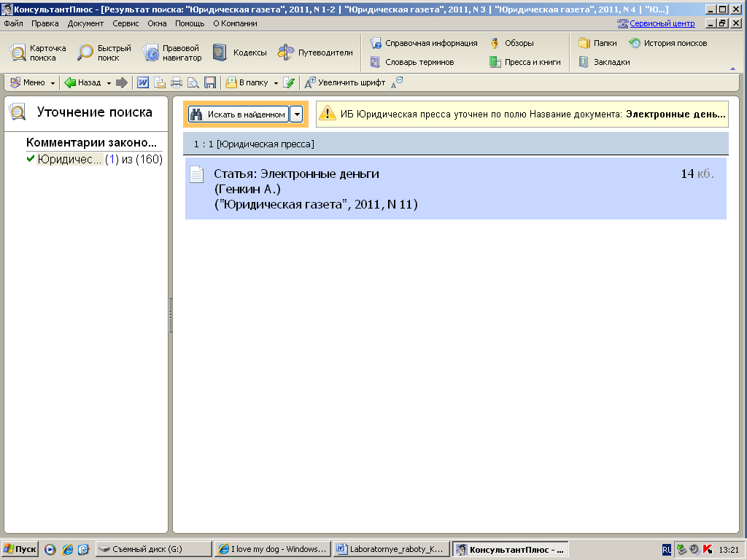The width and height of the screenshot is (747, 560).
Task: Expand В папку dropdown arrow
Action: point(276,83)
